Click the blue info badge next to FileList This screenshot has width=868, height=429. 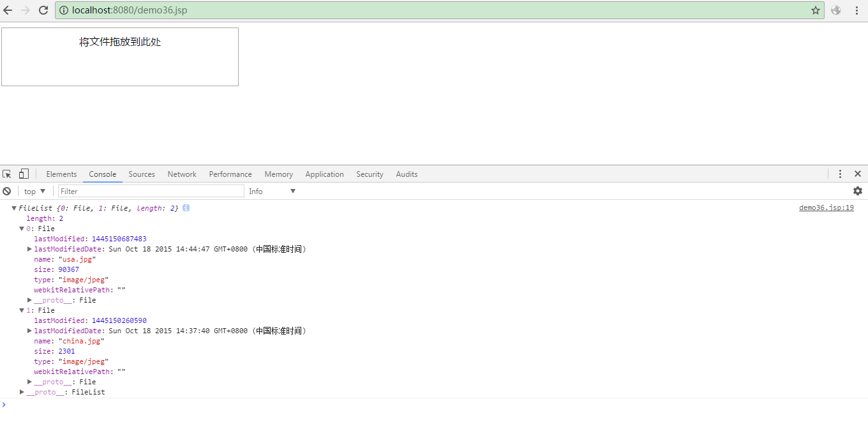click(x=186, y=208)
